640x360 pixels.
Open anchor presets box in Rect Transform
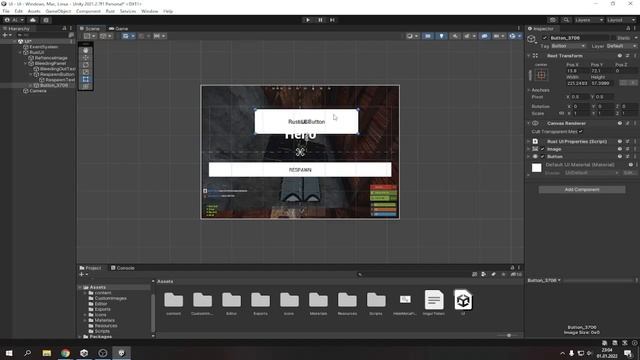coord(541,75)
